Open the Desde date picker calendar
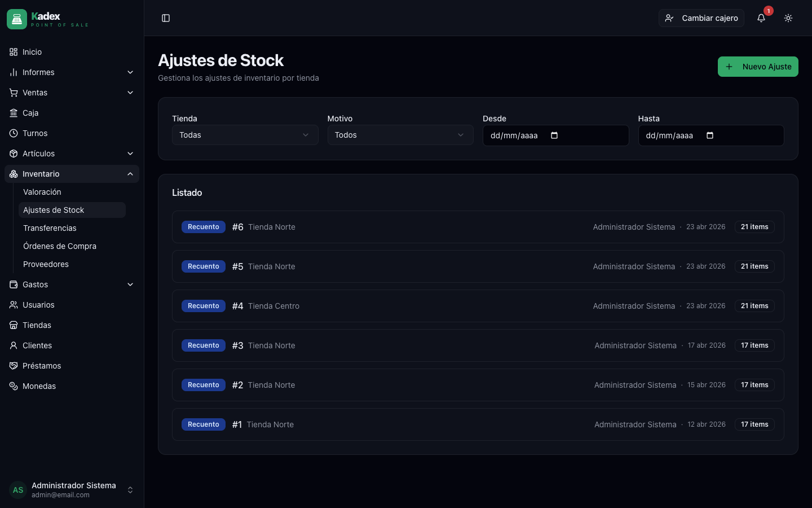812x508 pixels. pos(555,135)
